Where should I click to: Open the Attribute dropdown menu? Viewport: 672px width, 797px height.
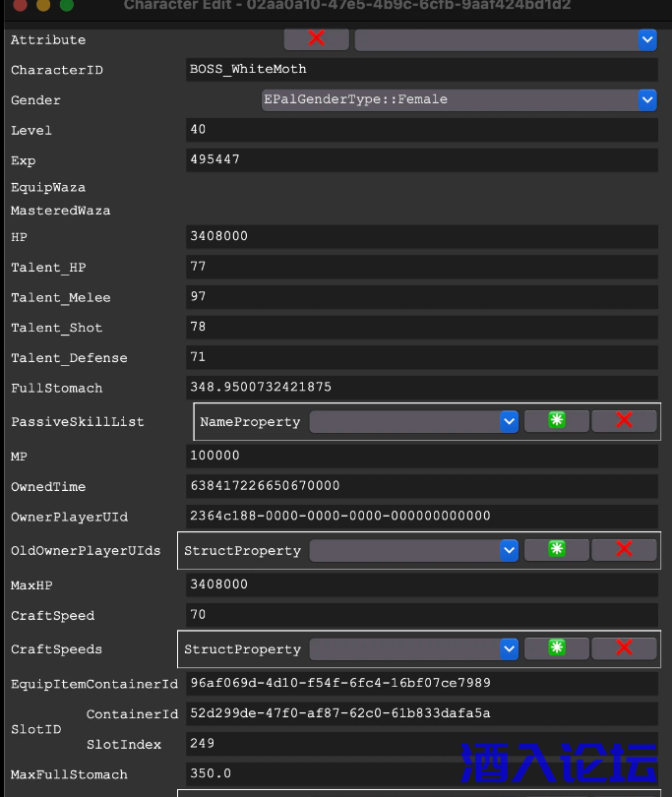pos(505,39)
